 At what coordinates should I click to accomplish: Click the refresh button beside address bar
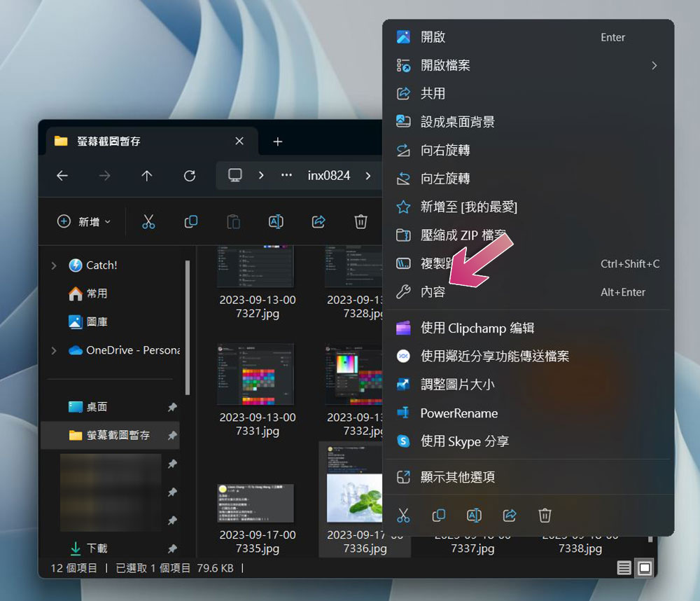pos(189,176)
